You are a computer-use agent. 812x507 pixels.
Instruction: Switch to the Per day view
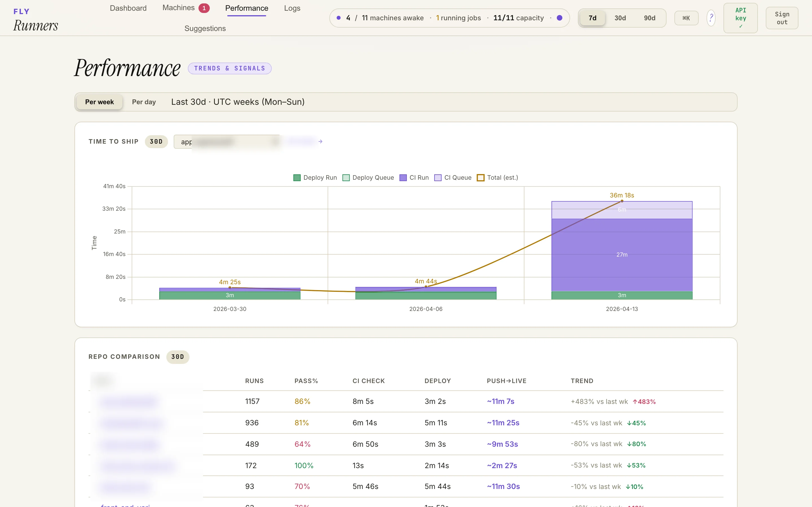144,102
